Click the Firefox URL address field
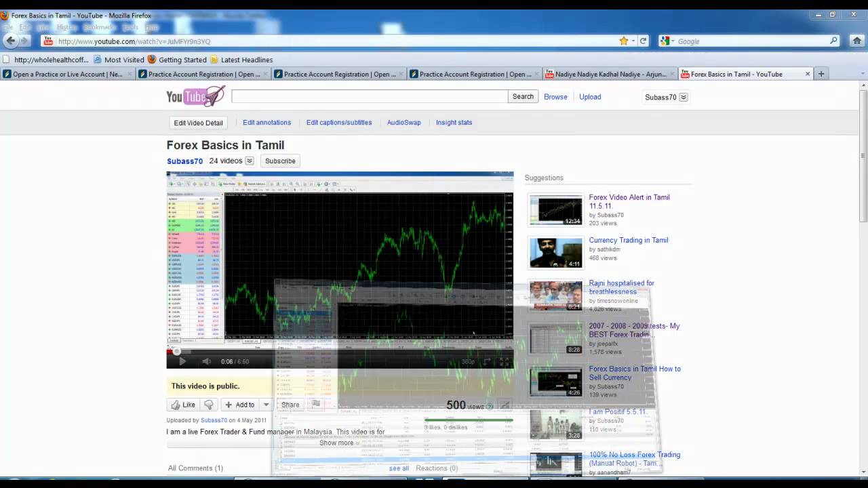This screenshot has width=868, height=488. [x=336, y=41]
